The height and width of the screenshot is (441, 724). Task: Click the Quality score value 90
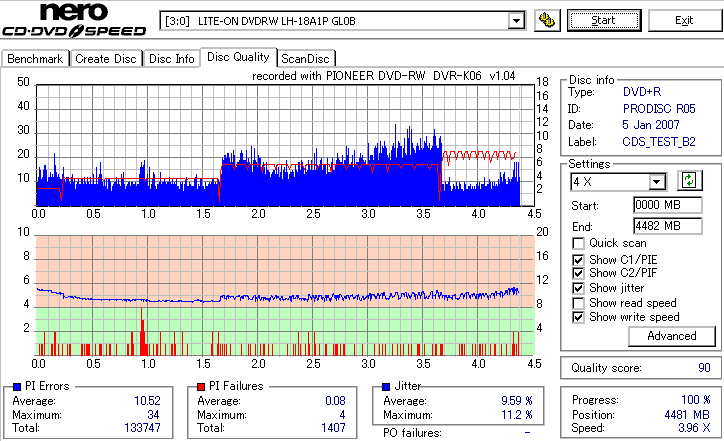pyautogui.click(x=704, y=368)
